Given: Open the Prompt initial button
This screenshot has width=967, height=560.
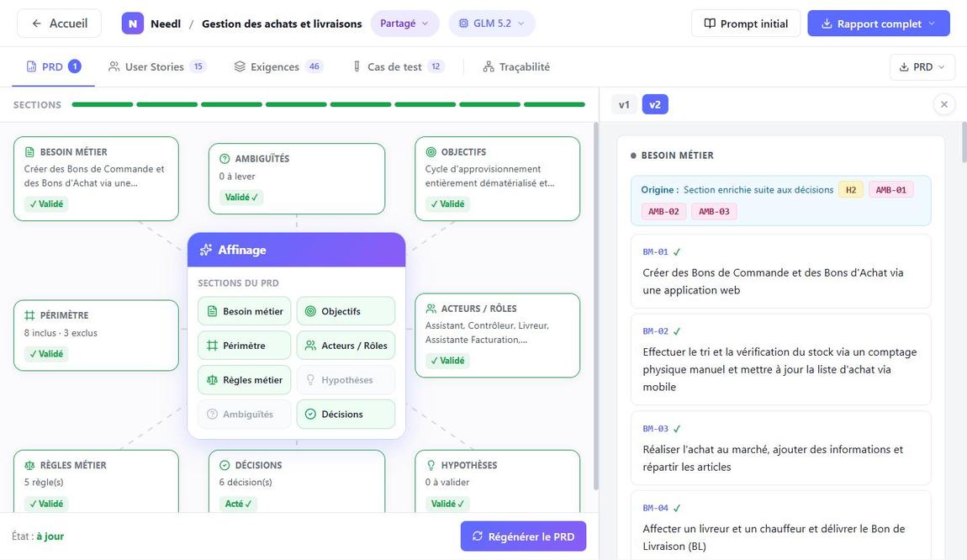Looking at the screenshot, I should [x=746, y=24].
